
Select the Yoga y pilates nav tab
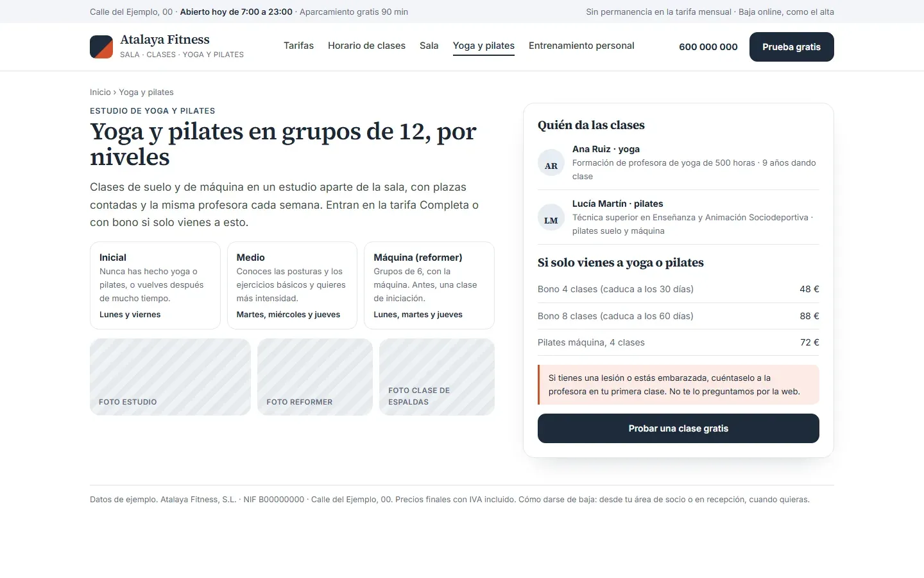tap(484, 46)
